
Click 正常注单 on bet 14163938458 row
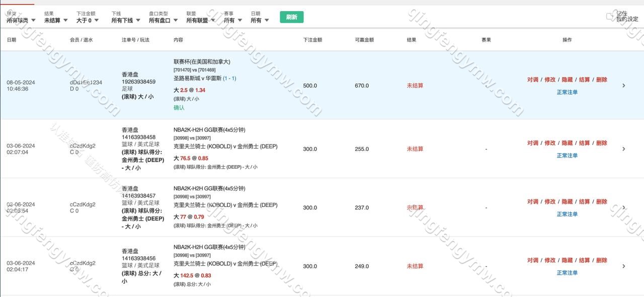tap(567, 156)
